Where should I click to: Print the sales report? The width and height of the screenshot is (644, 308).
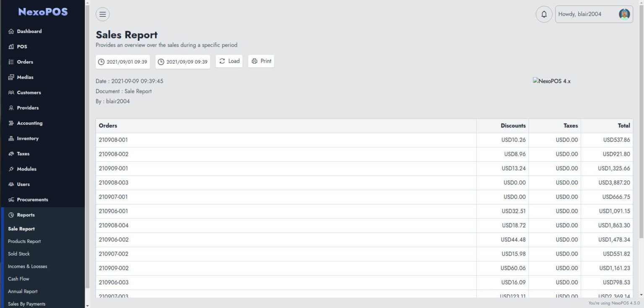(x=261, y=61)
